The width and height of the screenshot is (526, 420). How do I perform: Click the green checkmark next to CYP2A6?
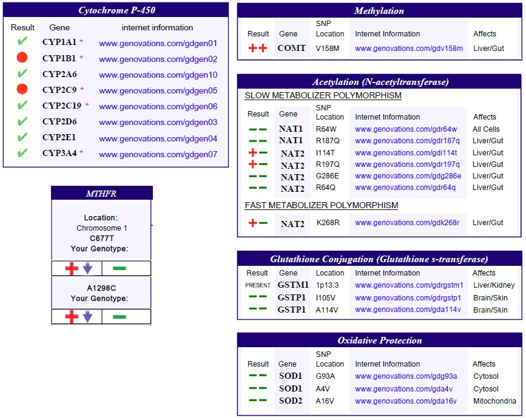pos(22,73)
